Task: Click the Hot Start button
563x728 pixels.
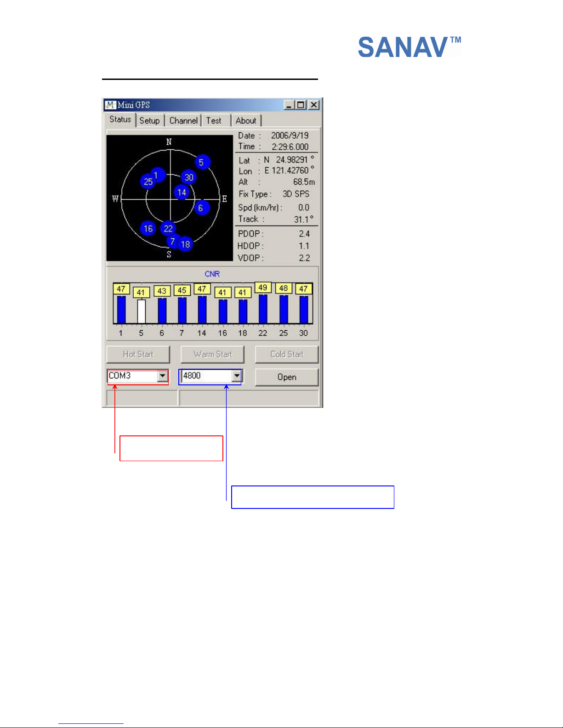Action: [138, 354]
